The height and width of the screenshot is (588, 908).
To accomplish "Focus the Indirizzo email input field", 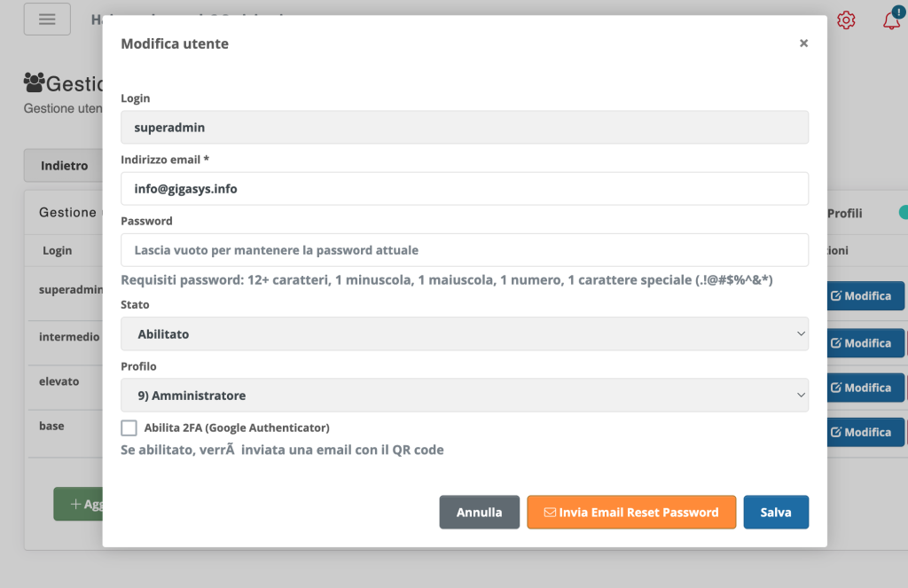I will pos(465,188).
